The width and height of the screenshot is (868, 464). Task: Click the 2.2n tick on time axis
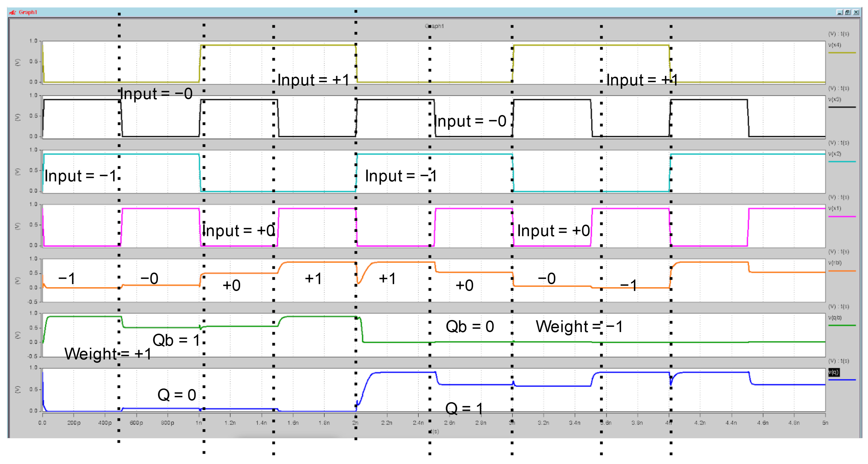click(387, 423)
